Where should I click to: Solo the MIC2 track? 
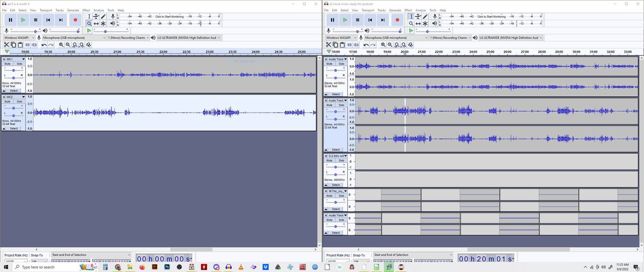pyautogui.click(x=19, y=102)
